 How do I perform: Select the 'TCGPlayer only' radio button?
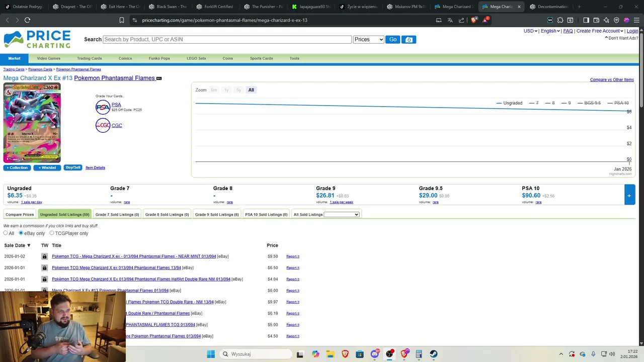(x=52, y=233)
